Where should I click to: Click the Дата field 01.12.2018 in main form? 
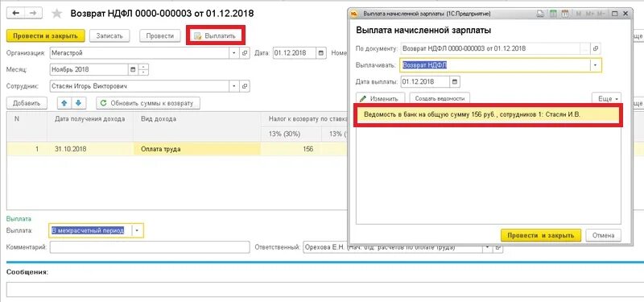click(295, 53)
